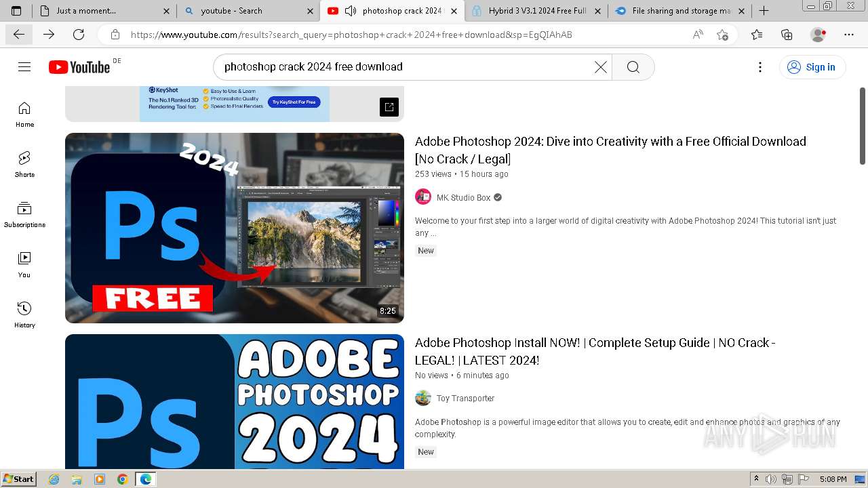
Task: Open Read aloud icon in address bar
Action: pyautogui.click(x=698, y=35)
